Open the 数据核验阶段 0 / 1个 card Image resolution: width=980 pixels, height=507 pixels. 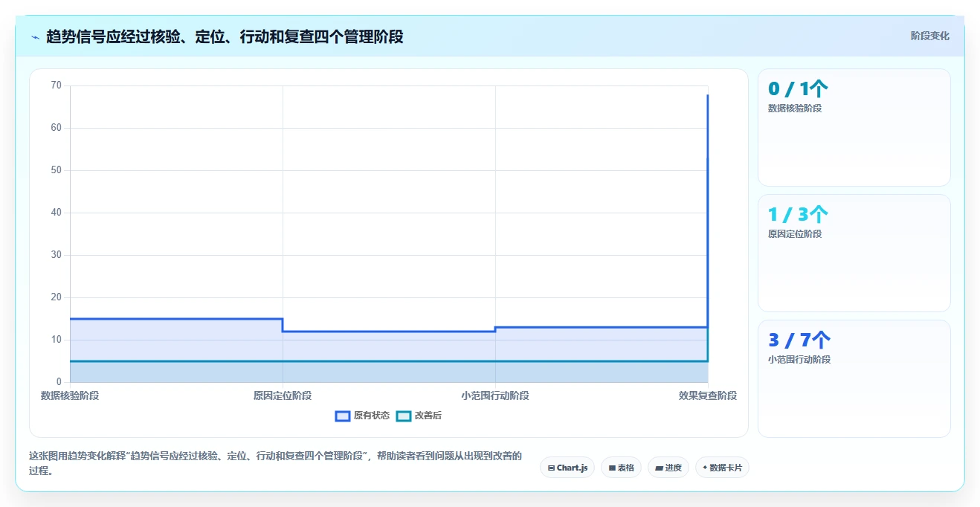pos(854,127)
